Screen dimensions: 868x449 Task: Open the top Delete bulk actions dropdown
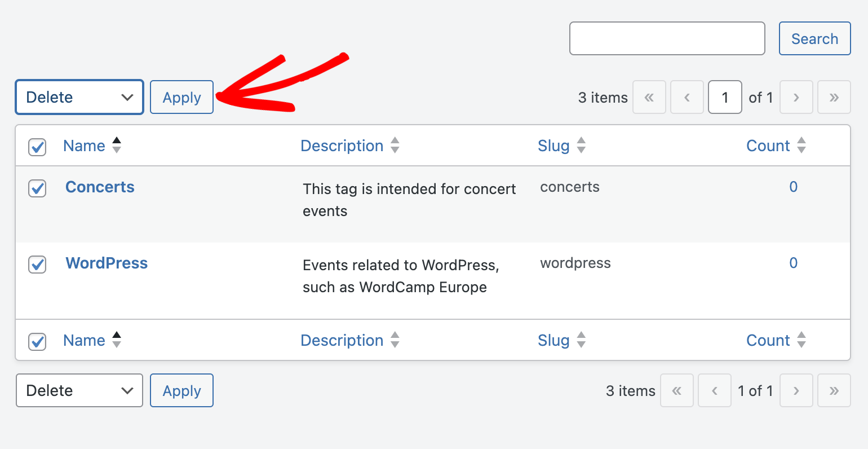pos(79,97)
